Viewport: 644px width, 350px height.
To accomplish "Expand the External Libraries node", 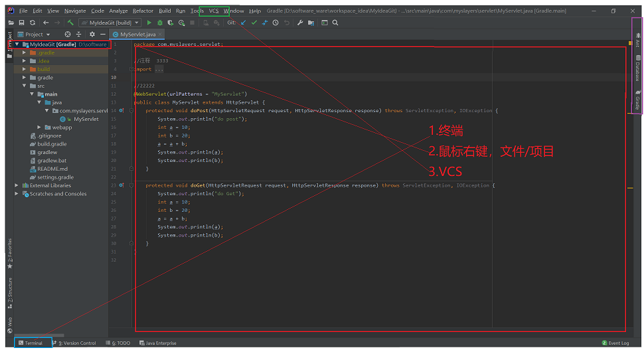I will click(x=17, y=185).
